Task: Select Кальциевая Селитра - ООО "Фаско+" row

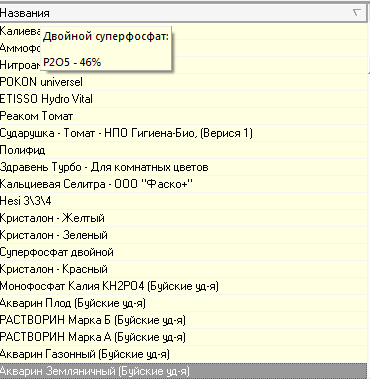Action: (183, 184)
